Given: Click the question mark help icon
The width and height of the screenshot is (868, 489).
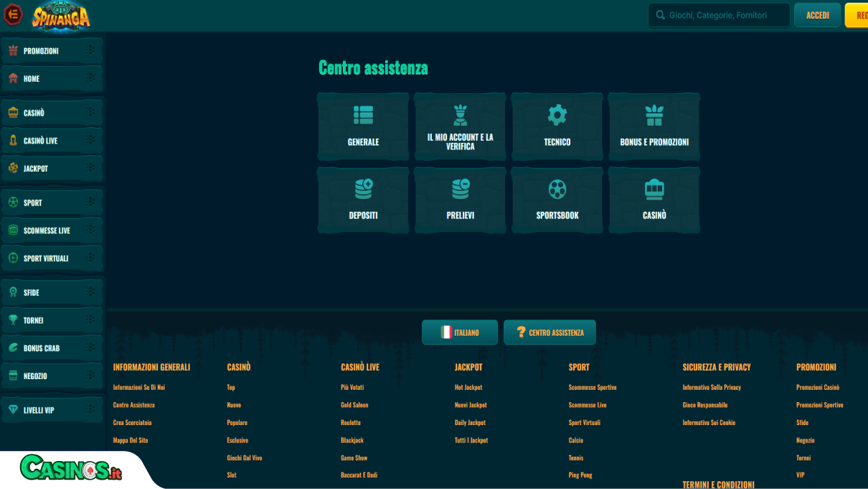Looking at the screenshot, I should [522, 332].
